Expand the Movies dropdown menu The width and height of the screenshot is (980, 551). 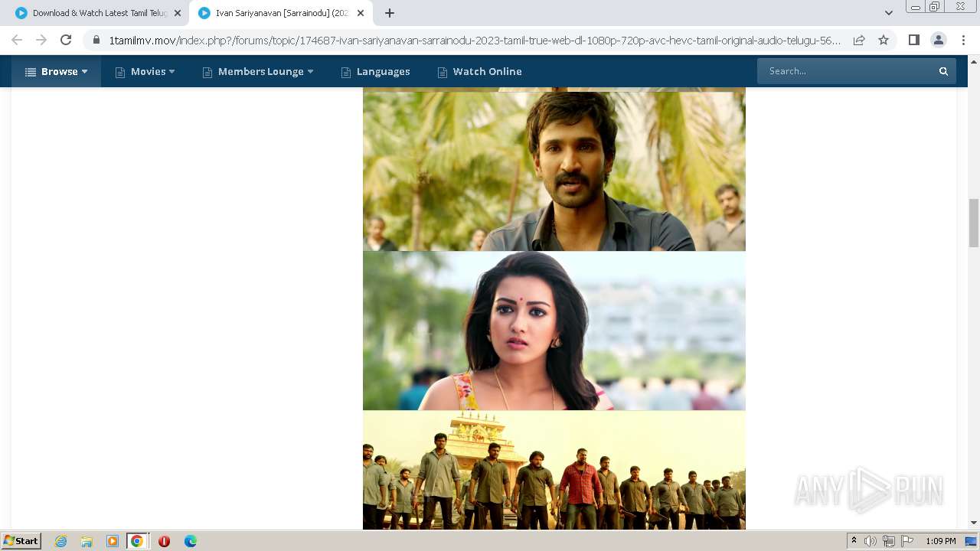tap(145, 71)
